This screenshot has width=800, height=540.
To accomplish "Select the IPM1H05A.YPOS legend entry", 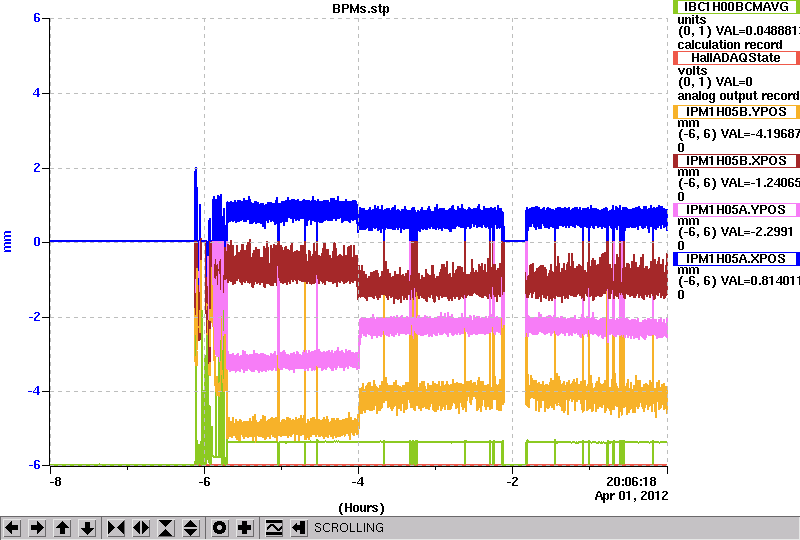I will [736, 210].
